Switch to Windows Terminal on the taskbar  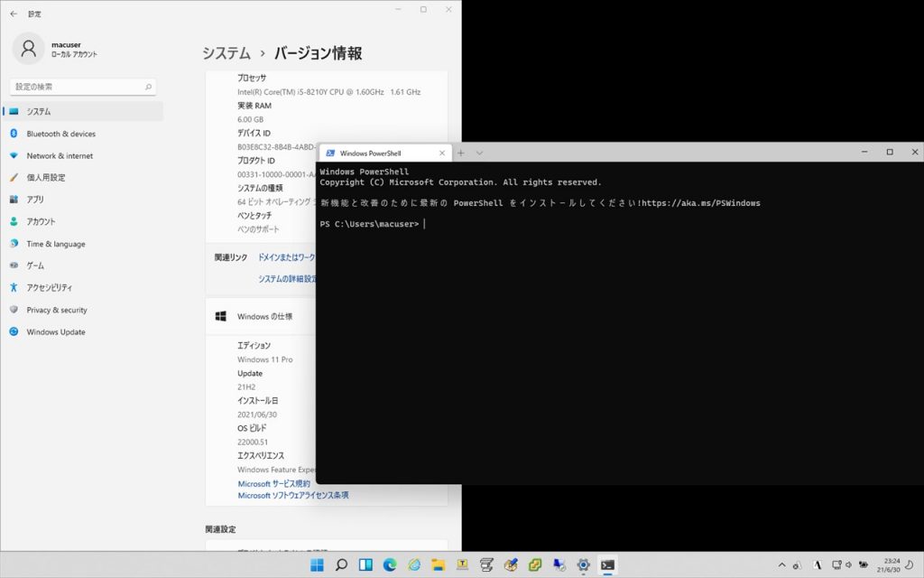tap(607, 565)
